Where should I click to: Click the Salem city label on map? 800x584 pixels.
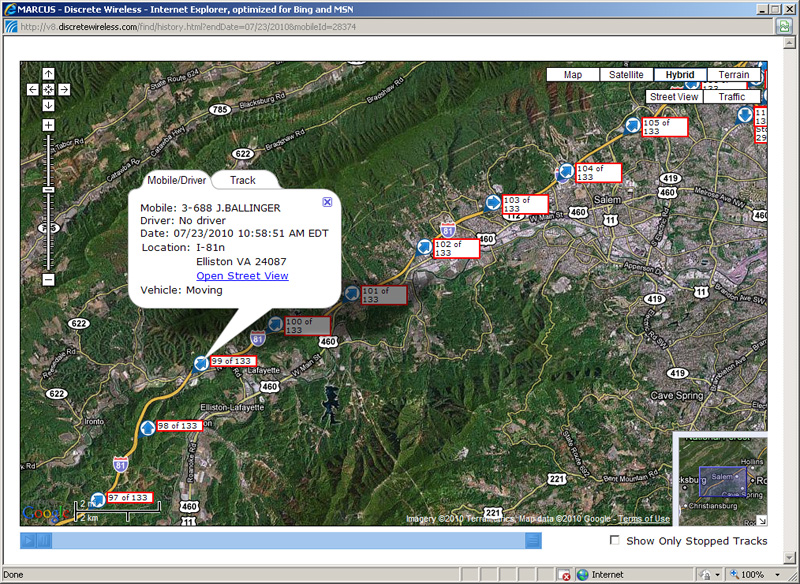point(607,199)
